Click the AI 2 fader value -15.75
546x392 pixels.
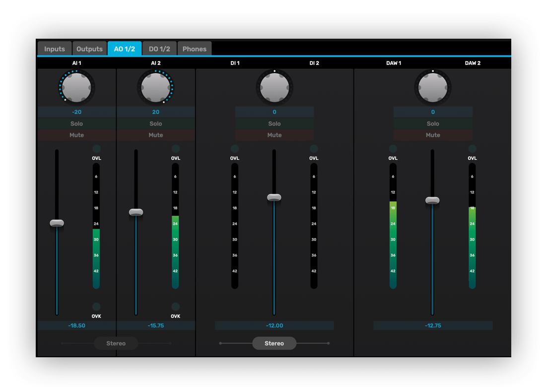(x=156, y=326)
